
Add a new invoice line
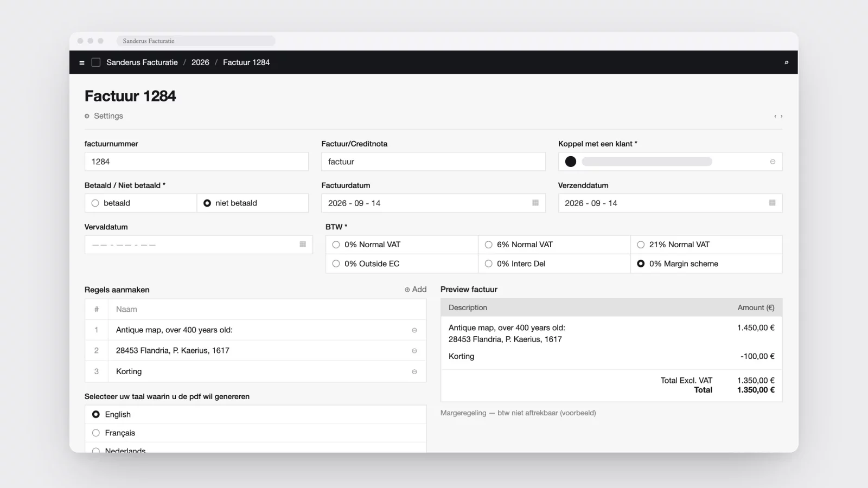[x=416, y=290]
